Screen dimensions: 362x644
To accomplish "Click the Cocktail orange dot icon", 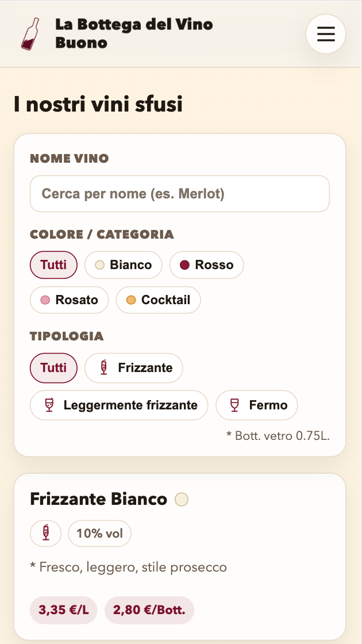I will pos(132,300).
